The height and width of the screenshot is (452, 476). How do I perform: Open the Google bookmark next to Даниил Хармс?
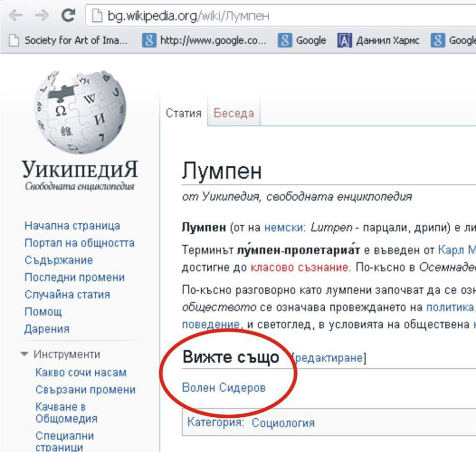302,40
